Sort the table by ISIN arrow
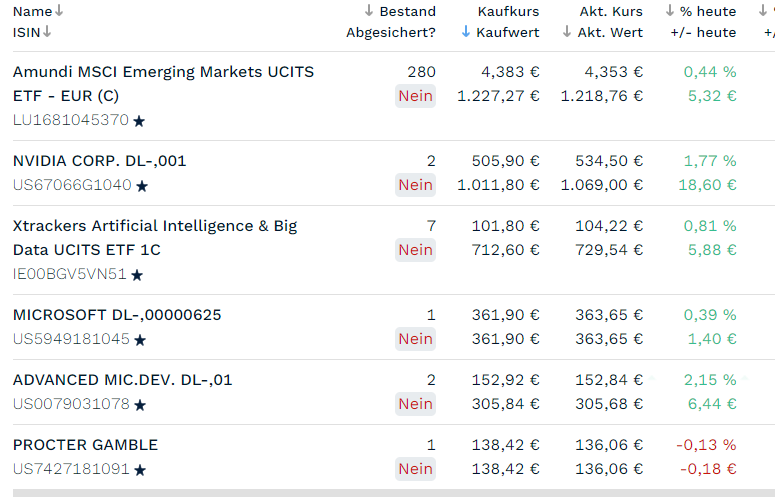Image resolution: width=775 pixels, height=503 pixels. coord(48,32)
